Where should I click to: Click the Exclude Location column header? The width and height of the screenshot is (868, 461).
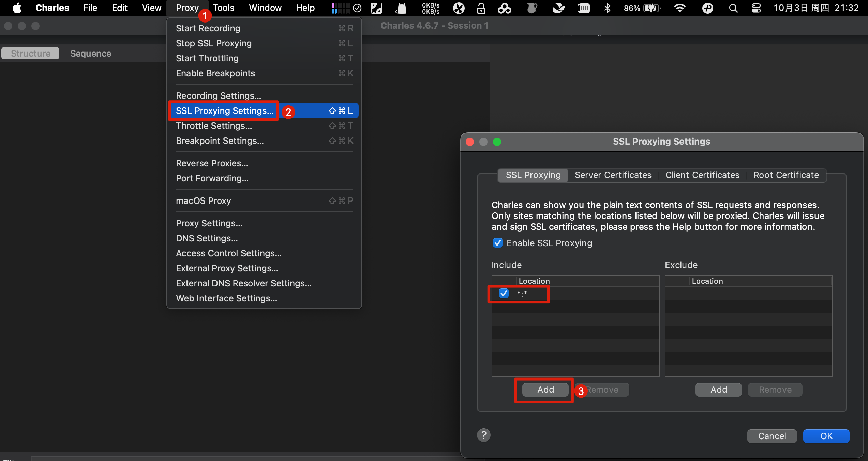(x=761, y=281)
